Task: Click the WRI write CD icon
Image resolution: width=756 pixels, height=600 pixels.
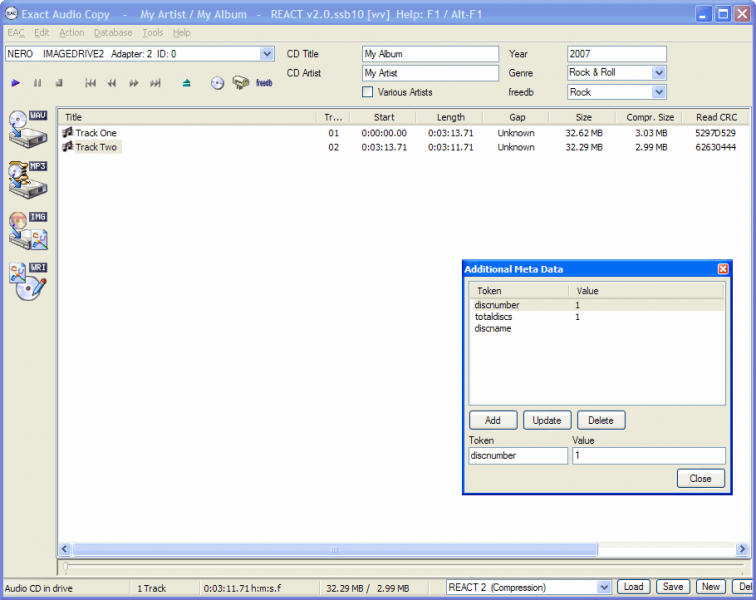Action: [x=27, y=282]
